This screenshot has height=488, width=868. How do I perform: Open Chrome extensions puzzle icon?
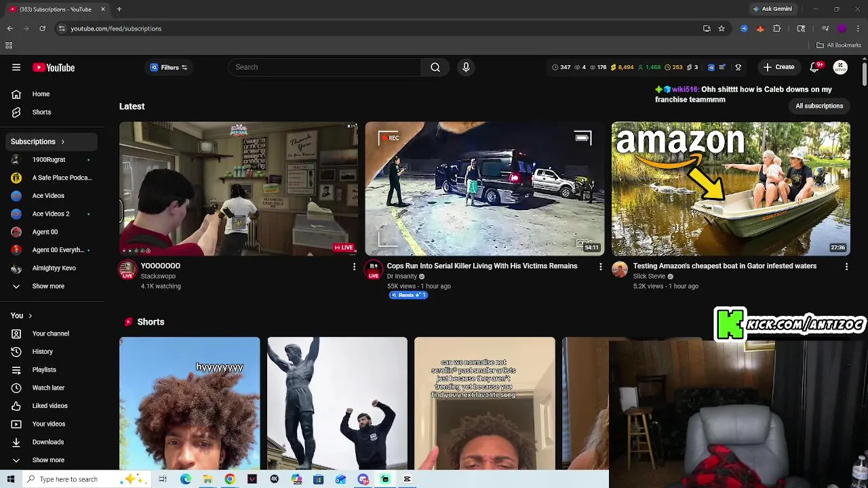coord(777,28)
